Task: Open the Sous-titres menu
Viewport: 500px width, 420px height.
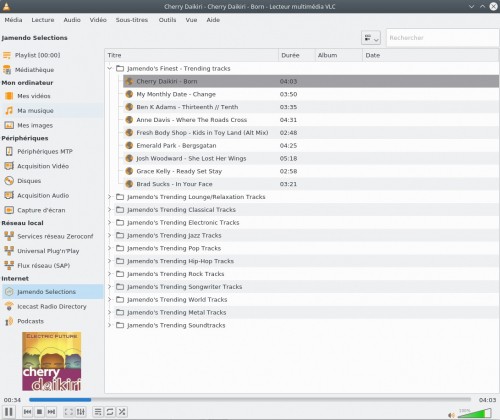Action: (x=132, y=20)
